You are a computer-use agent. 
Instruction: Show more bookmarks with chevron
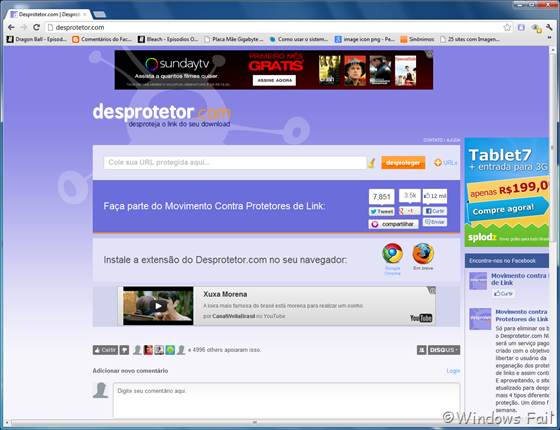[549, 38]
